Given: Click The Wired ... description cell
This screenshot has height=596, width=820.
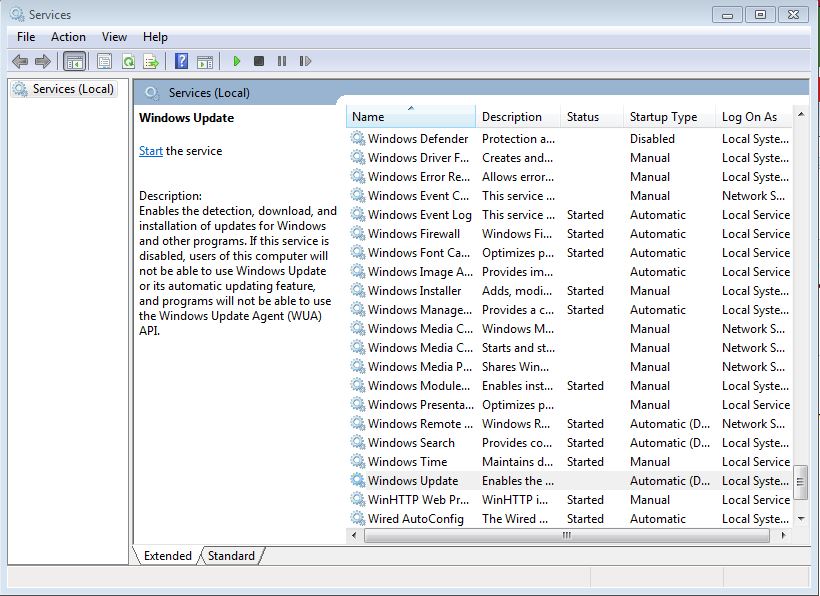Looking at the screenshot, I should click(x=515, y=519).
